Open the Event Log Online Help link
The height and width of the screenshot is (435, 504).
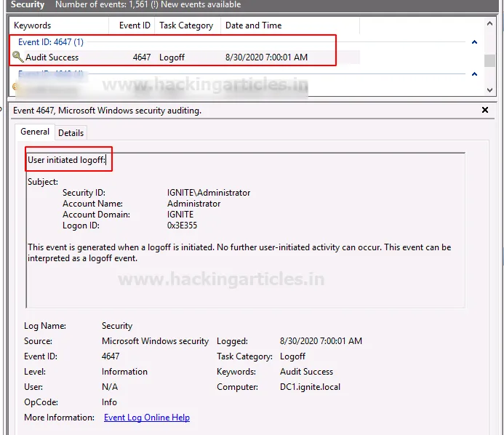[147, 418]
